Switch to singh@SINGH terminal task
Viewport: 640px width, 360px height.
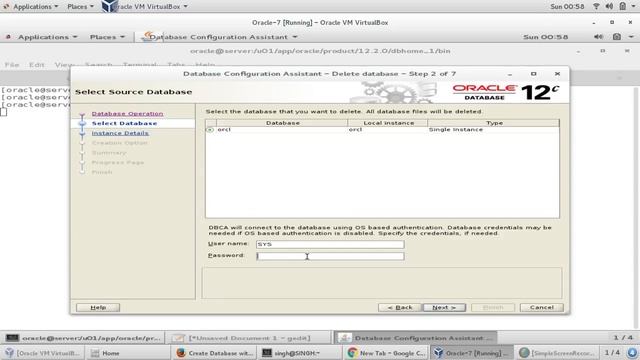[x=300, y=353]
